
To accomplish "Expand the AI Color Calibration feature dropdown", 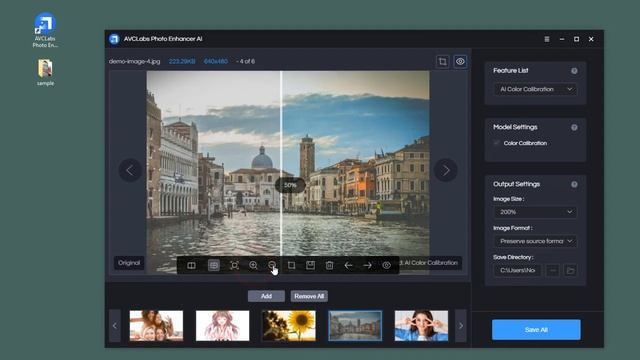I will coord(536,89).
